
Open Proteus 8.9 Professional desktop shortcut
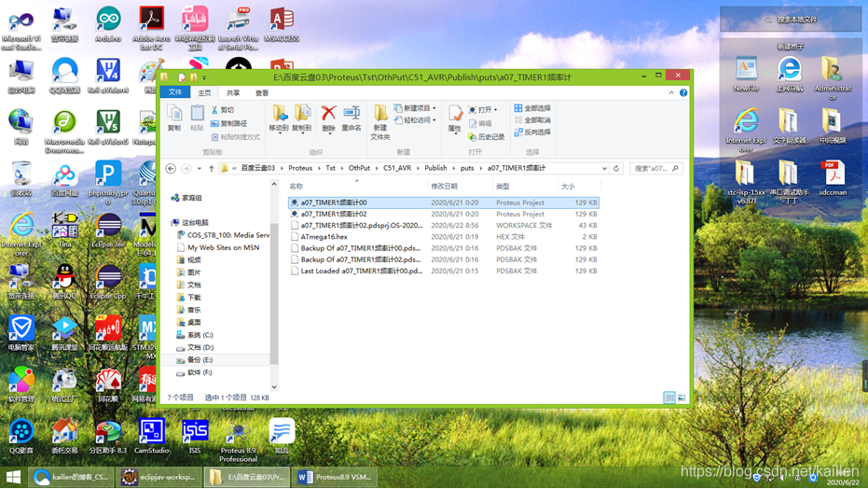pyautogui.click(x=238, y=440)
